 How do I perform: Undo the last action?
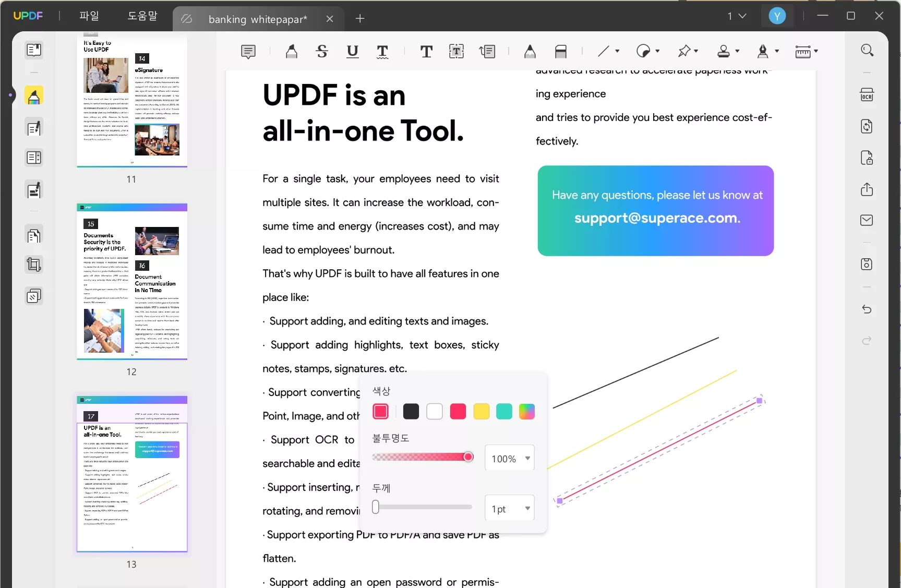tap(867, 309)
